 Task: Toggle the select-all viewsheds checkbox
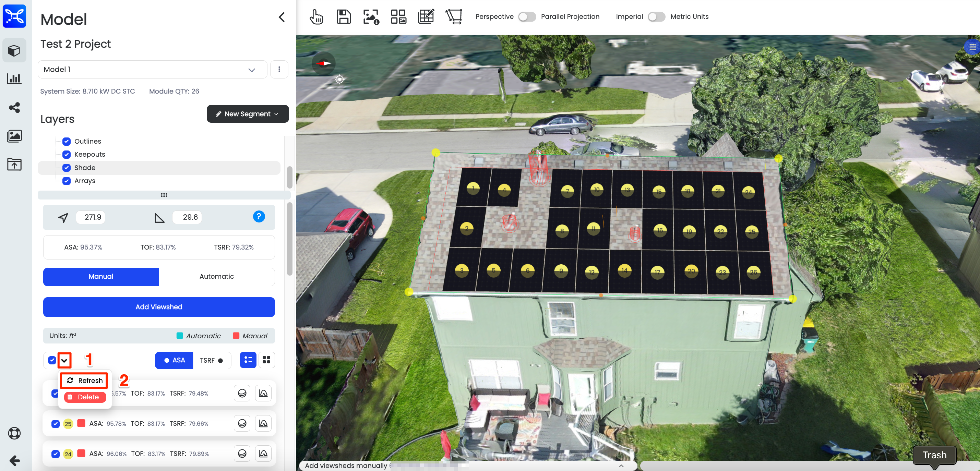[52, 360]
